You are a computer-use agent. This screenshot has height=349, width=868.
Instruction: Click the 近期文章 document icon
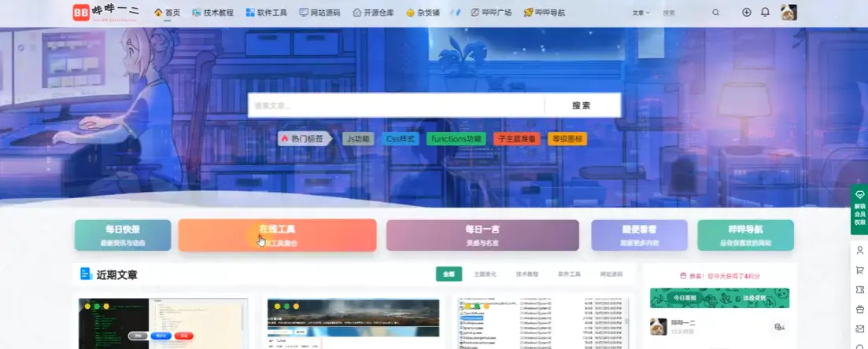[86, 274]
